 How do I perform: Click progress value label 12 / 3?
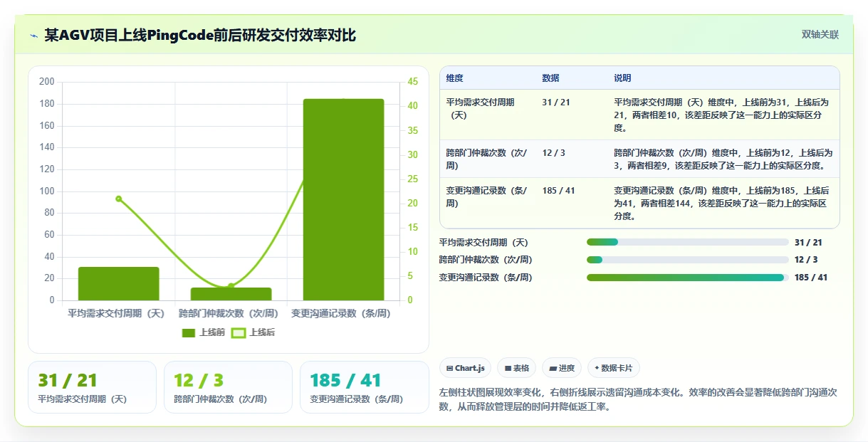pos(806,260)
